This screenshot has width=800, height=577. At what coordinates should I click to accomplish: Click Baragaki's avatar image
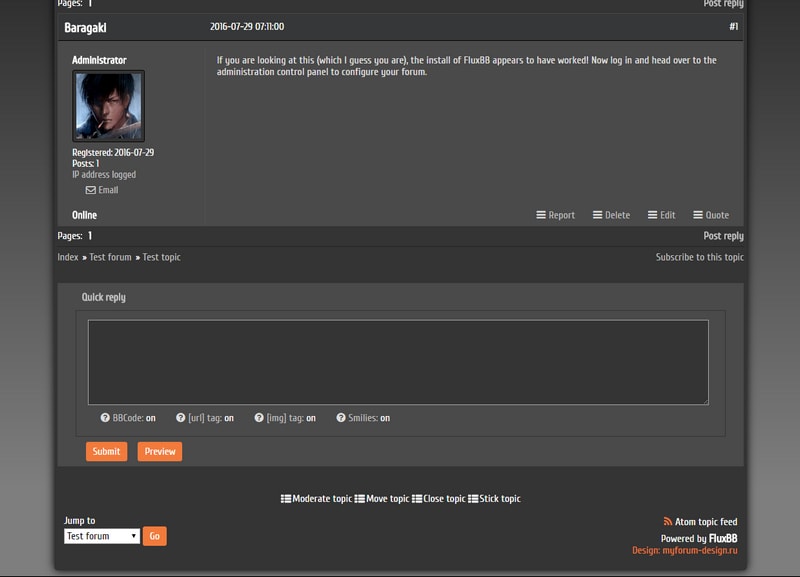tap(109, 106)
